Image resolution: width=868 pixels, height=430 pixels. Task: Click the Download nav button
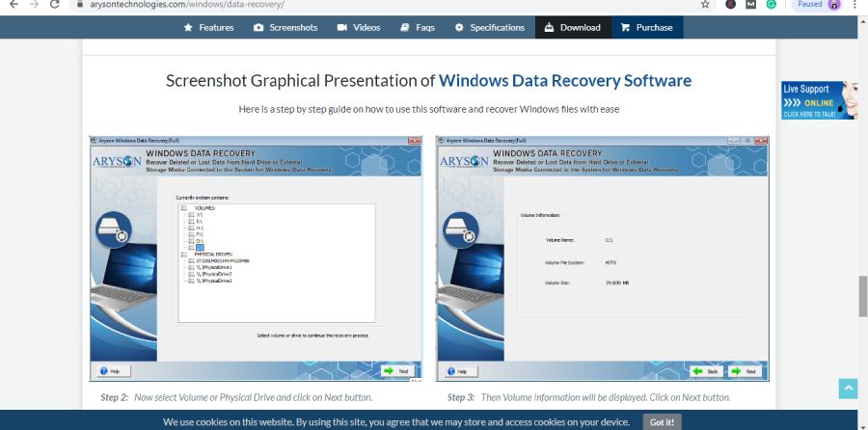point(573,28)
